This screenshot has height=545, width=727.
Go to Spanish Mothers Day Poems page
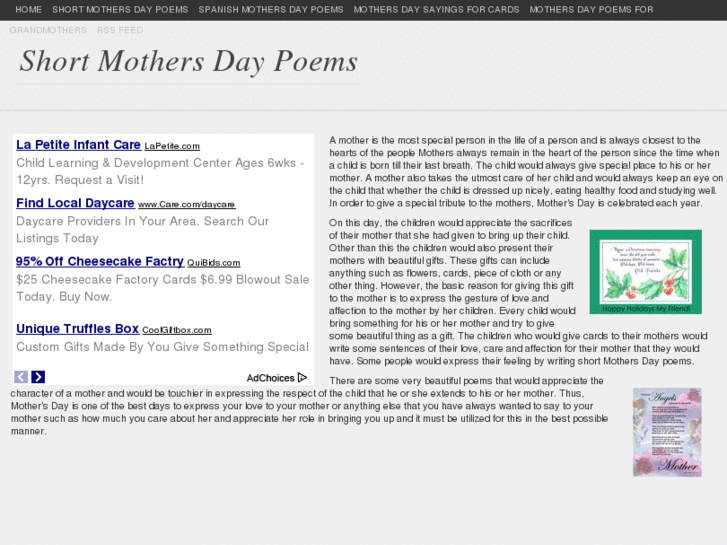[x=271, y=10]
